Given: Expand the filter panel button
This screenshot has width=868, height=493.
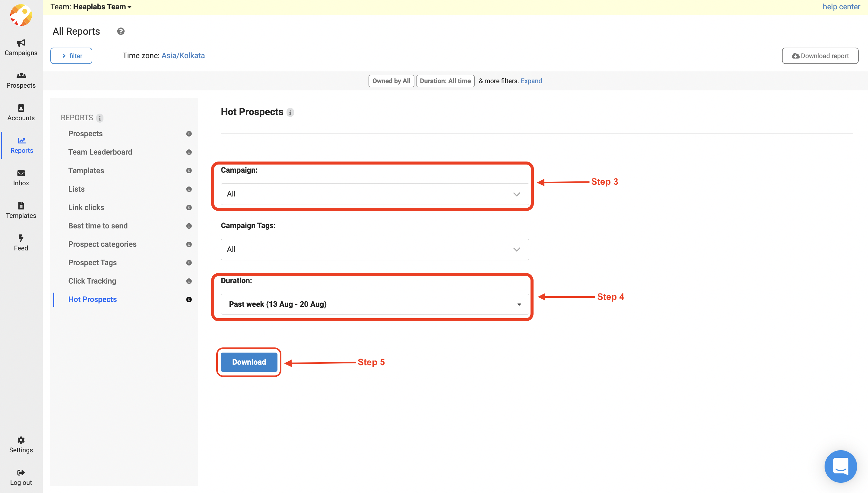Looking at the screenshot, I should [71, 56].
